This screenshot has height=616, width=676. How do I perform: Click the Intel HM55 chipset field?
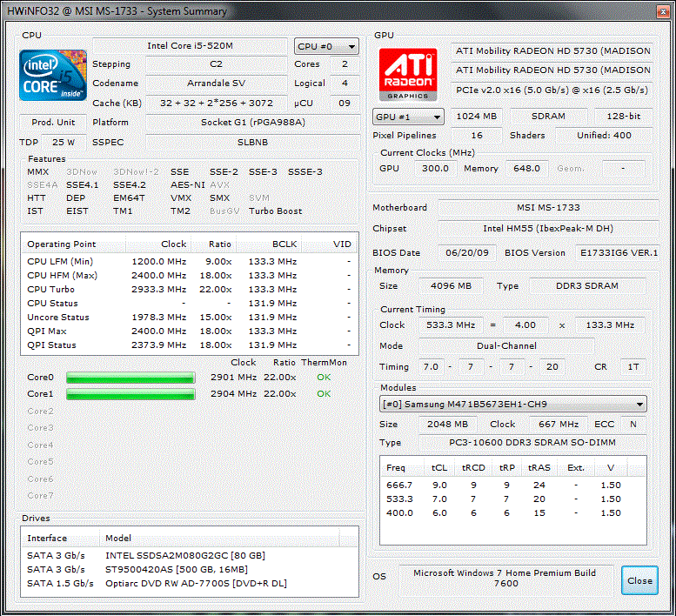click(x=548, y=228)
